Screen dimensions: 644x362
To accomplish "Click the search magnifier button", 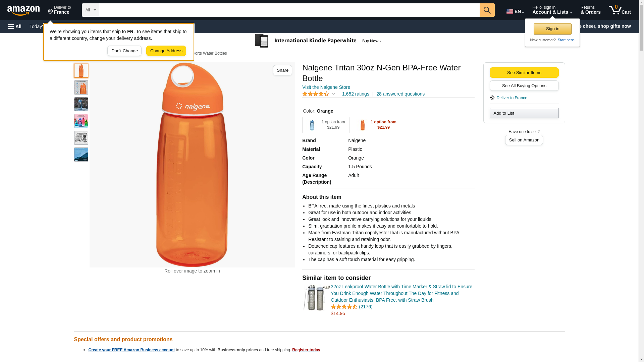I will [x=487, y=10].
